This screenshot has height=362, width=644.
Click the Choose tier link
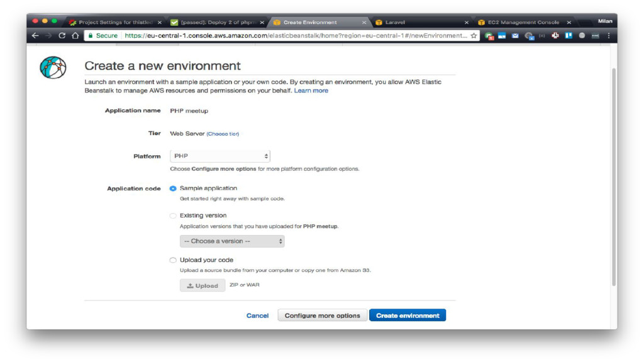pyautogui.click(x=223, y=134)
